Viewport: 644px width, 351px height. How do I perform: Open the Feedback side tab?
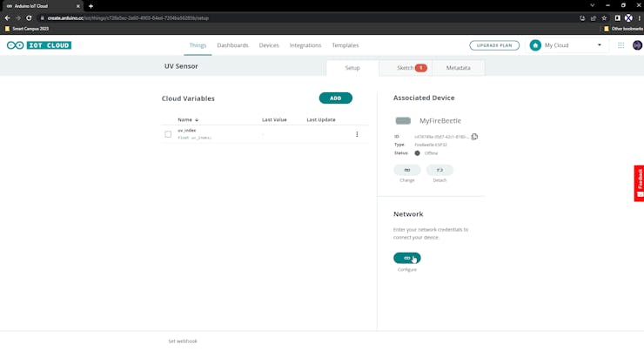point(639,183)
